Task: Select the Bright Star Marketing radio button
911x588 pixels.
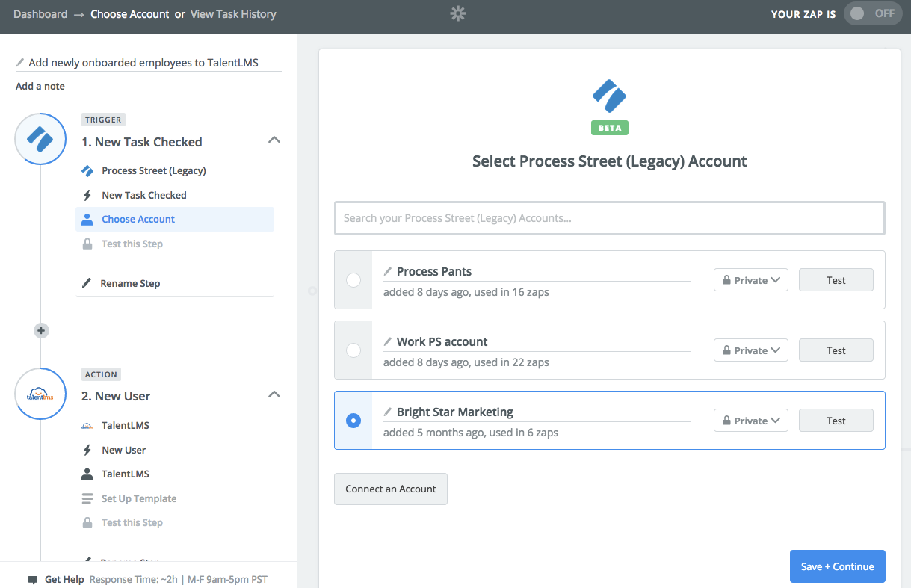Action: [x=353, y=421]
